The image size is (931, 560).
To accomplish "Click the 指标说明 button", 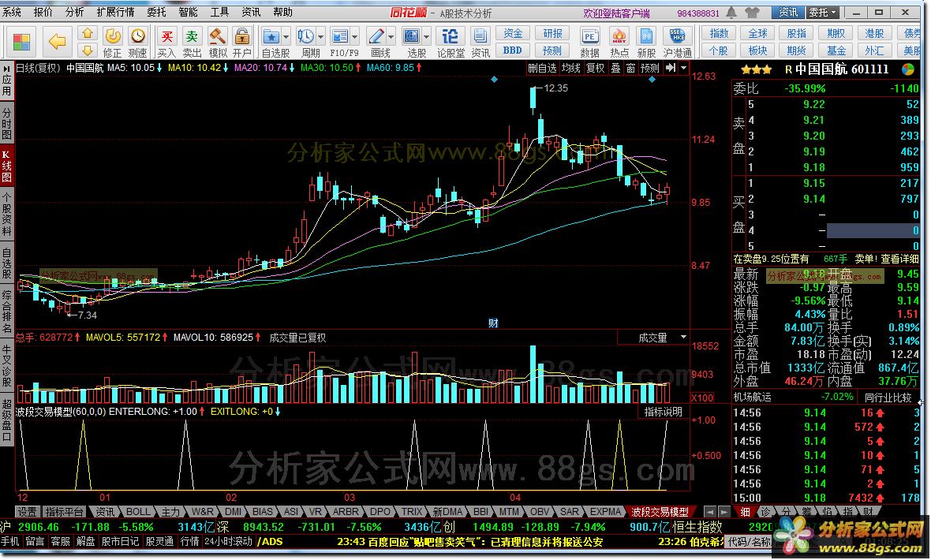I will [664, 413].
